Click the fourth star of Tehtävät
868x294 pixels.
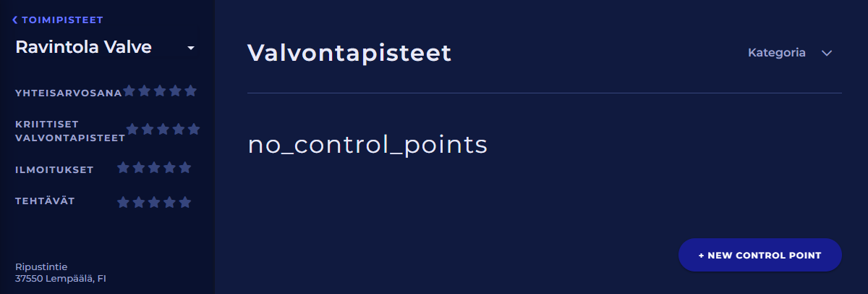pos(170,202)
